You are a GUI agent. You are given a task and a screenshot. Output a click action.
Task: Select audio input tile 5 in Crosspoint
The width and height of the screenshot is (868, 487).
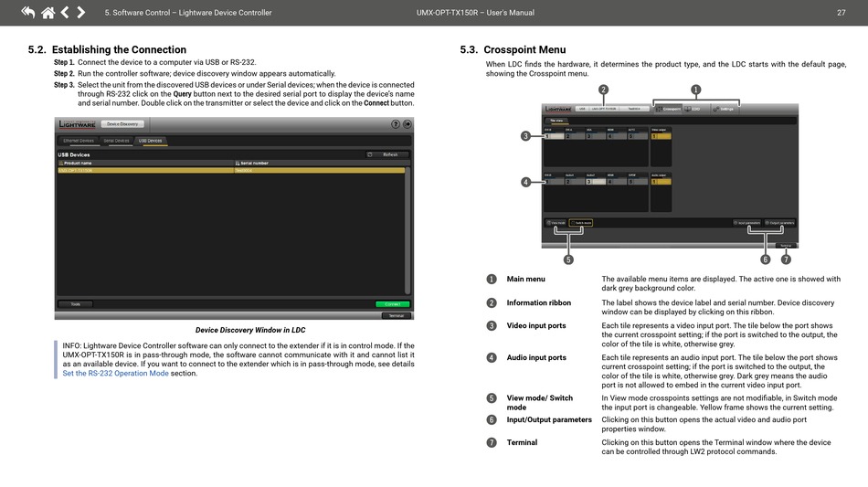click(638, 182)
